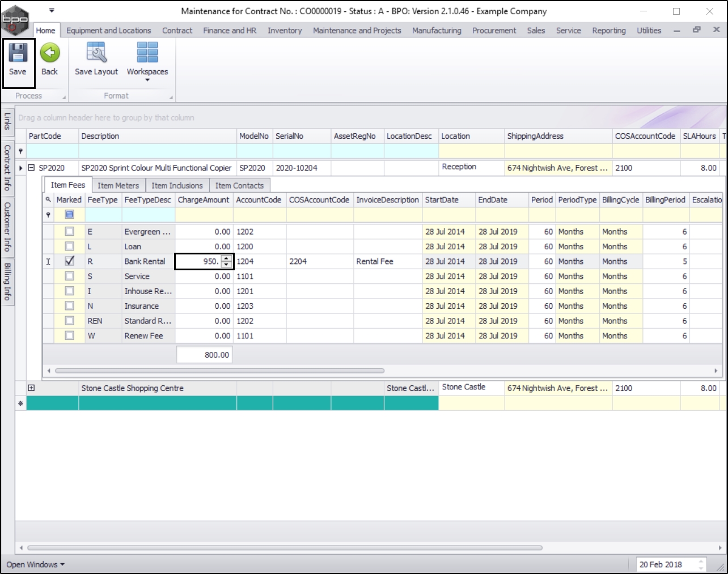Viewport: 728px width, 574px height.
Task: Toggle the Marked checkbox for Standard REN row
Action: (x=69, y=321)
